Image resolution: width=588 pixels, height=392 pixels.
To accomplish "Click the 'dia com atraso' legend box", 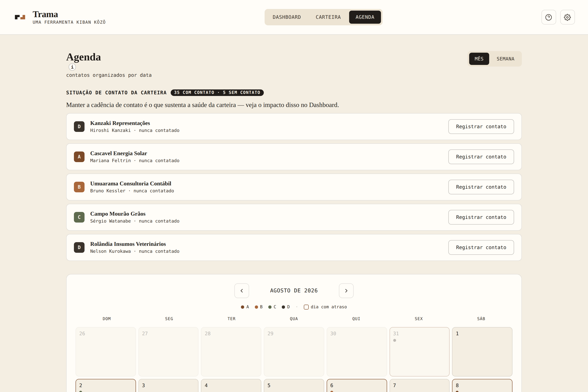I will (306, 307).
